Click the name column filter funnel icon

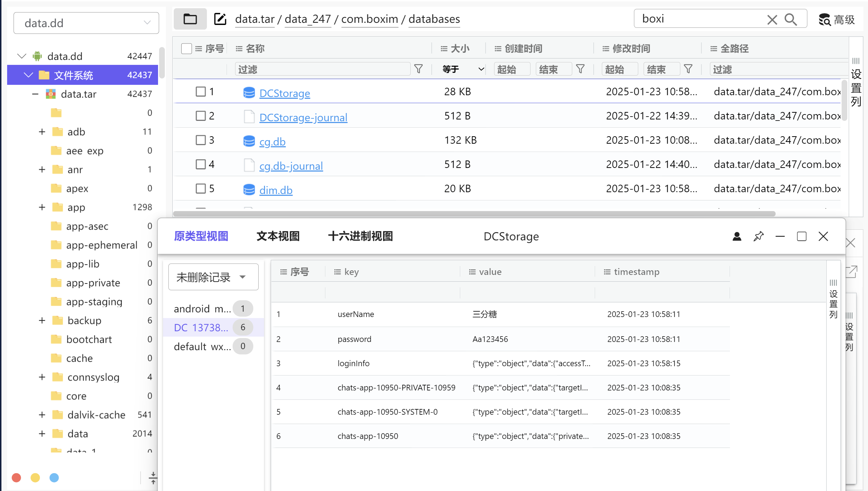tap(418, 69)
